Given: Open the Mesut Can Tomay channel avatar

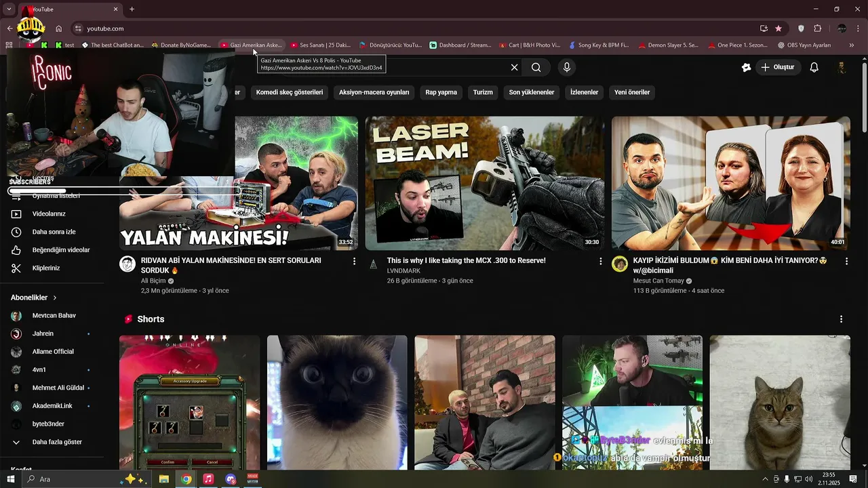Looking at the screenshot, I should coord(620,264).
